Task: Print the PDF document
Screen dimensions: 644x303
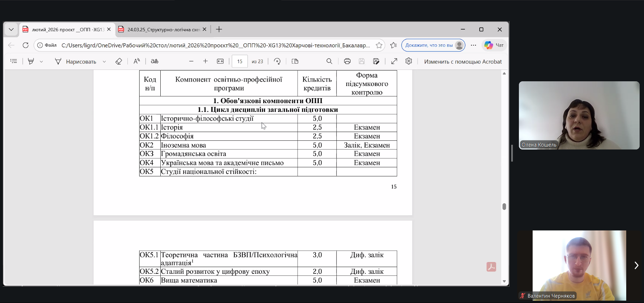Action: coord(347,61)
